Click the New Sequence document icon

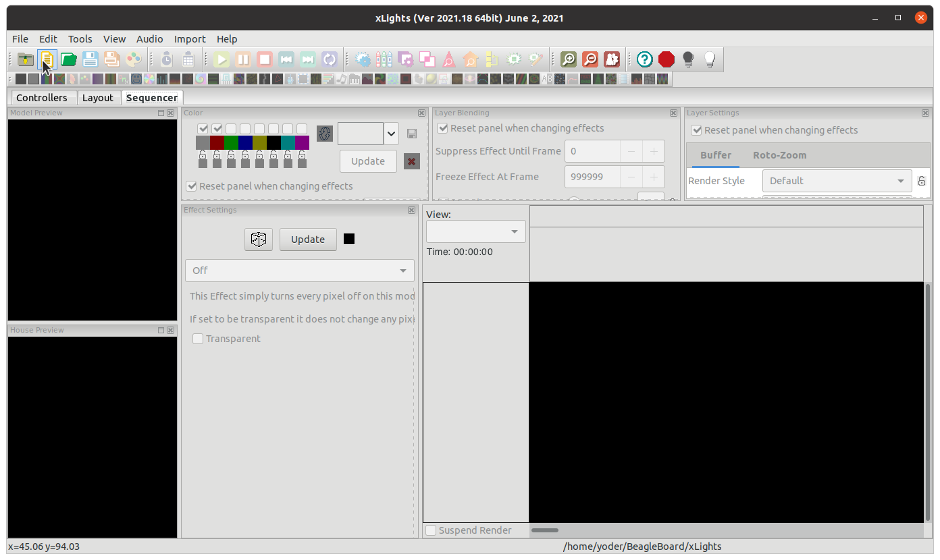47,59
